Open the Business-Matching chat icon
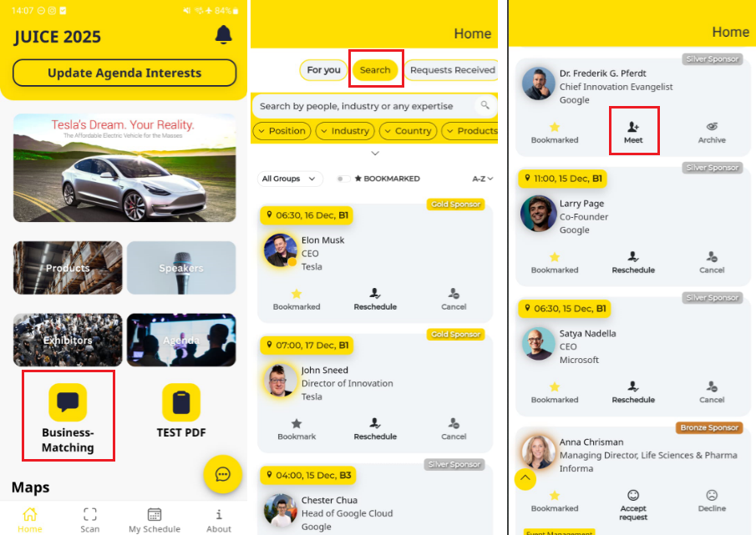This screenshot has width=756, height=535. [x=68, y=401]
